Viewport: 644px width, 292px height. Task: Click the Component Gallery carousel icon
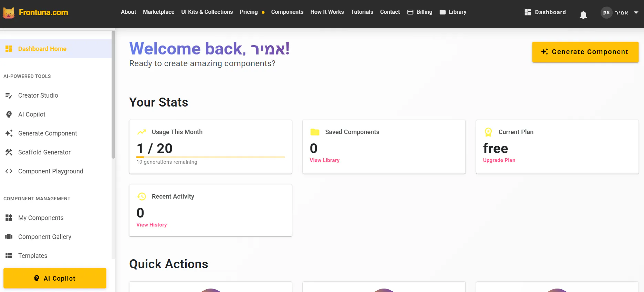pyautogui.click(x=9, y=237)
